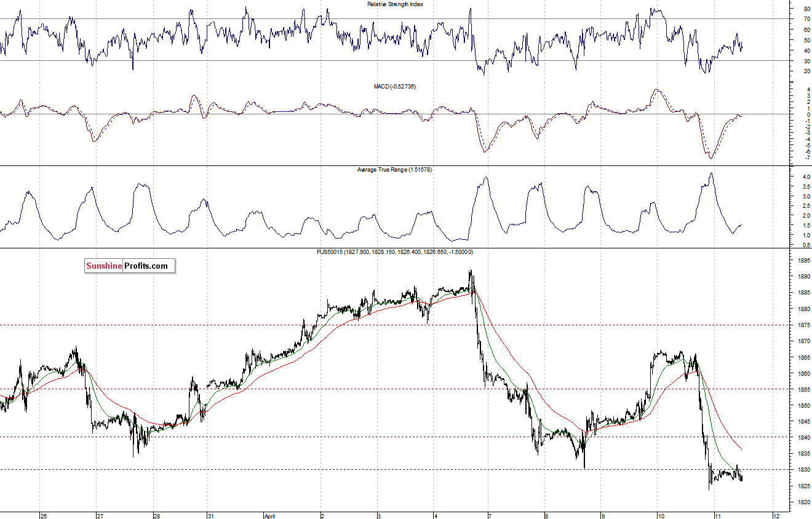Viewport: 812px width, 519px height.
Task: Click date label 7 on bottom time axis
Action: coord(490,516)
